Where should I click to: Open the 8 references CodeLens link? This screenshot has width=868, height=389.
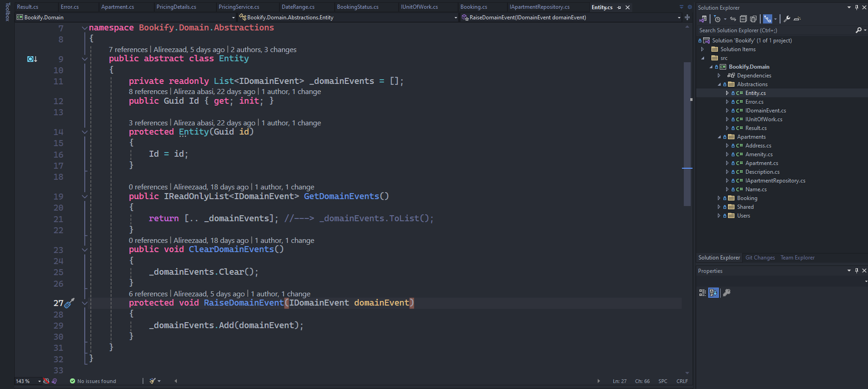[148, 91]
